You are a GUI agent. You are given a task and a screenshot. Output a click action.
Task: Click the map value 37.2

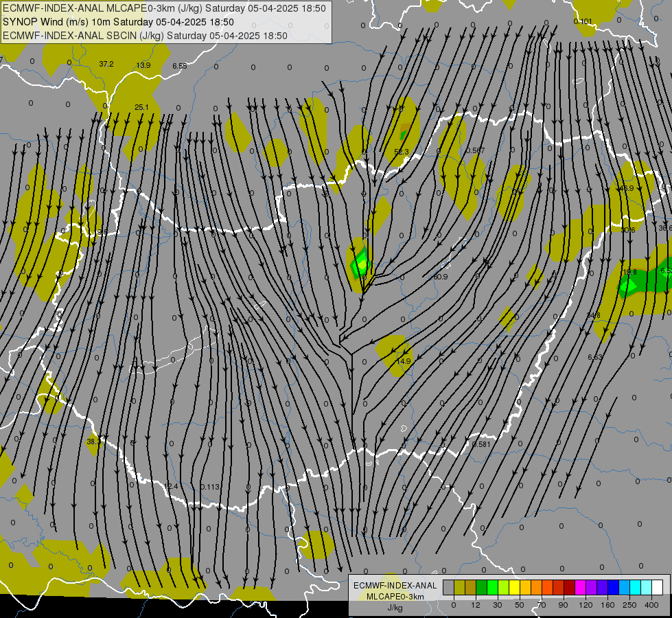[106, 64]
